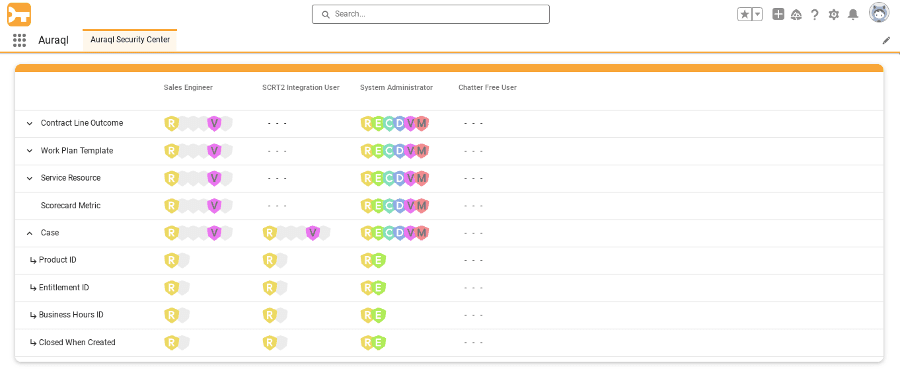
Task: Click SCRT2 Integration User Read badge on Case
Action: (x=270, y=233)
